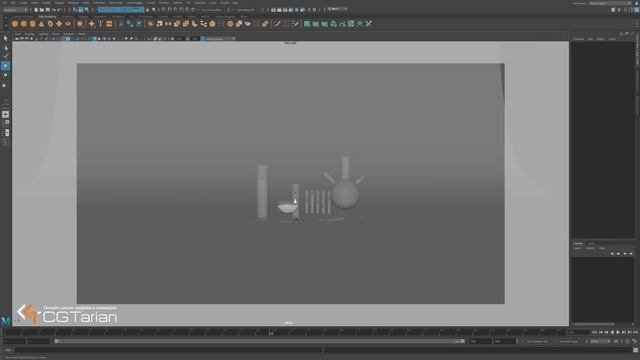Click the New Scene icon on status line
Image resolution: width=640 pixels, height=360 pixels.
pyautogui.click(x=36, y=10)
